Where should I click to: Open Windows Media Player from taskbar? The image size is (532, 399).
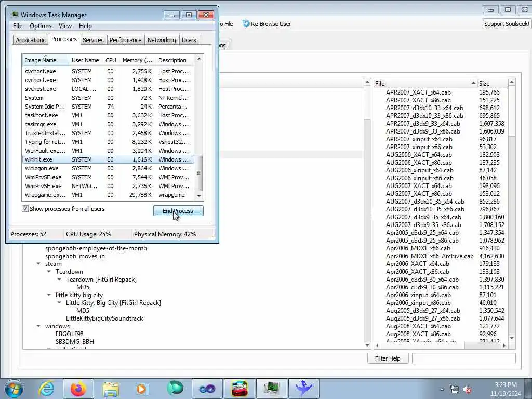point(142,389)
